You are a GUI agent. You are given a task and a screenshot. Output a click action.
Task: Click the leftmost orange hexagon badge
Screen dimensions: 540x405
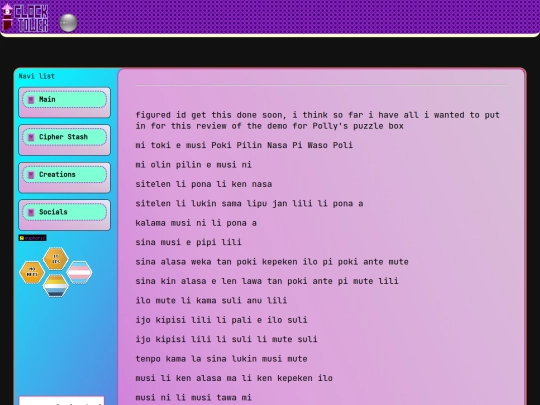(32, 272)
